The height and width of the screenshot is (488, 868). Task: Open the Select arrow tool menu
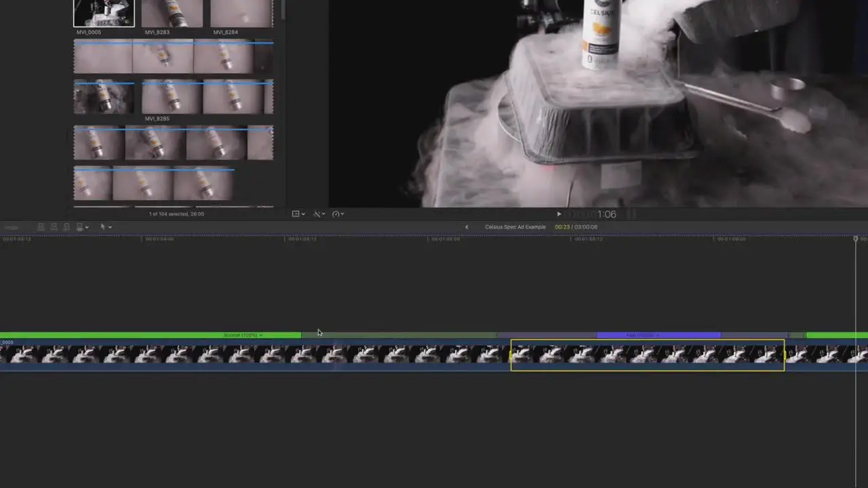[105, 227]
